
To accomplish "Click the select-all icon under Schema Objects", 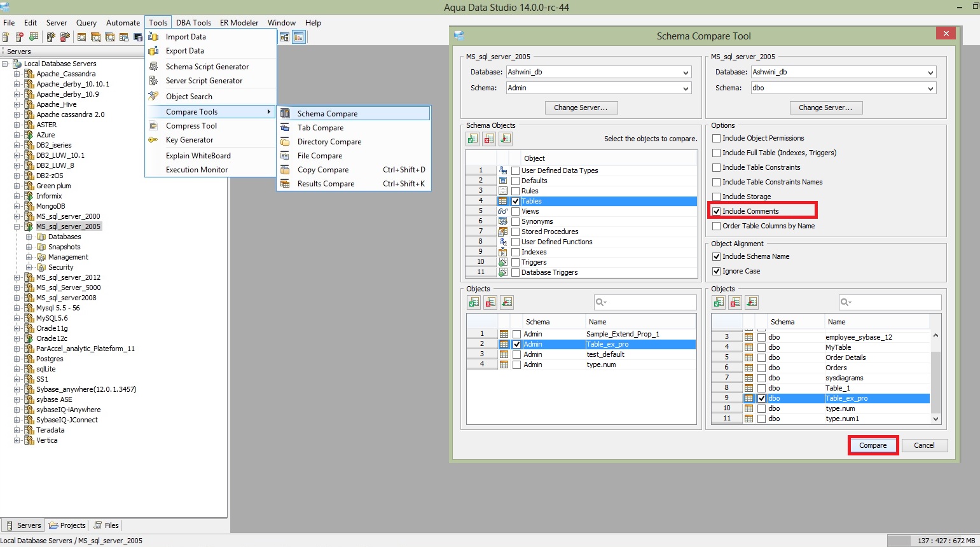I will 473,139.
